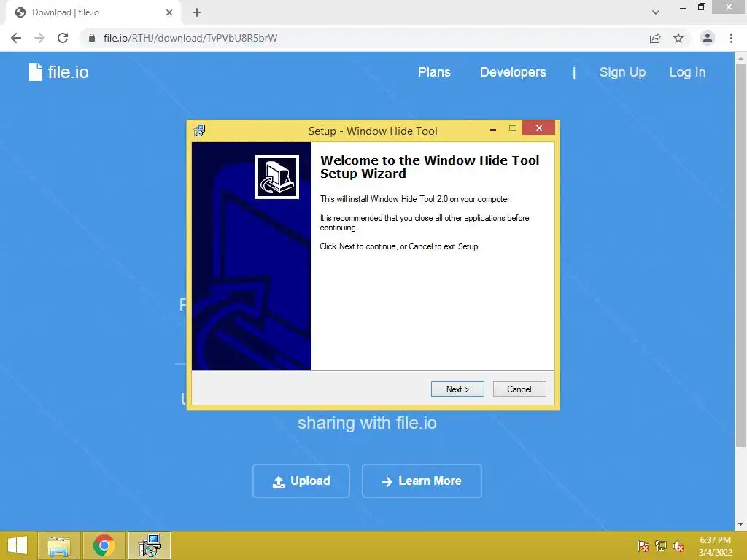
Task: Click the page scrollbar up arrow
Action: (740, 58)
